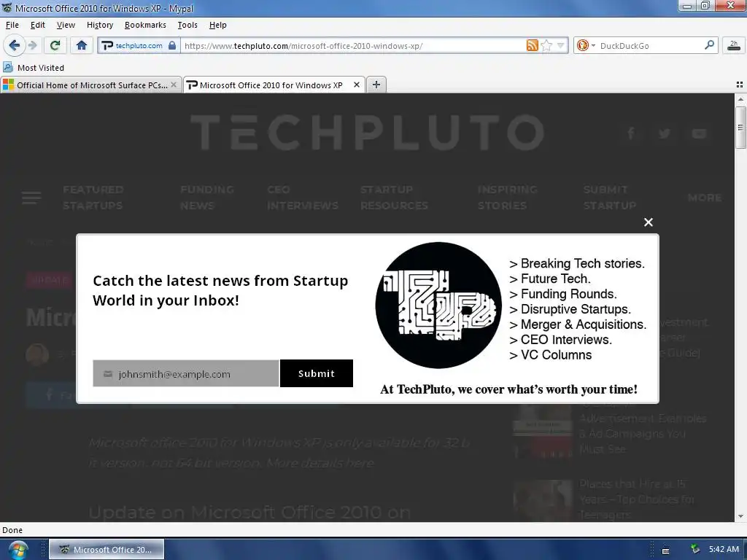
Task: Go to CEO Interviews section
Action: [303, 198]
